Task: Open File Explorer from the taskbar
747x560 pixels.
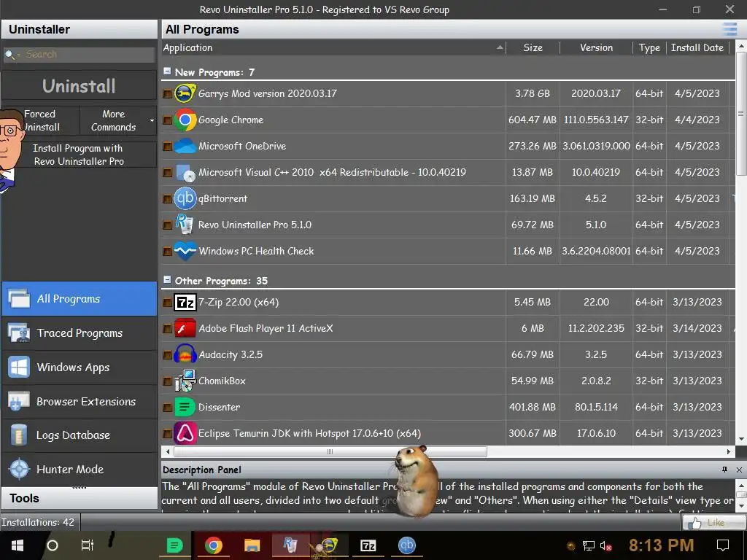Action: point(252,545)
